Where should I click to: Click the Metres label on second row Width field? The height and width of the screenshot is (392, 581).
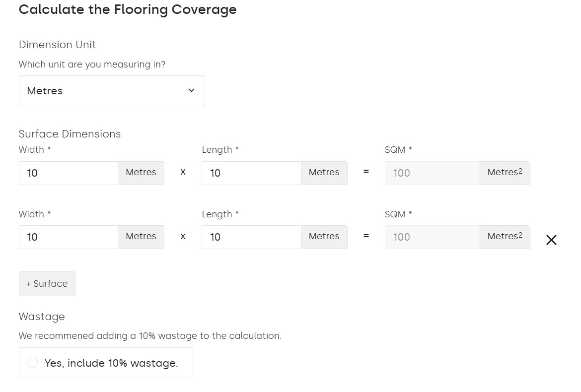point(141,237)
